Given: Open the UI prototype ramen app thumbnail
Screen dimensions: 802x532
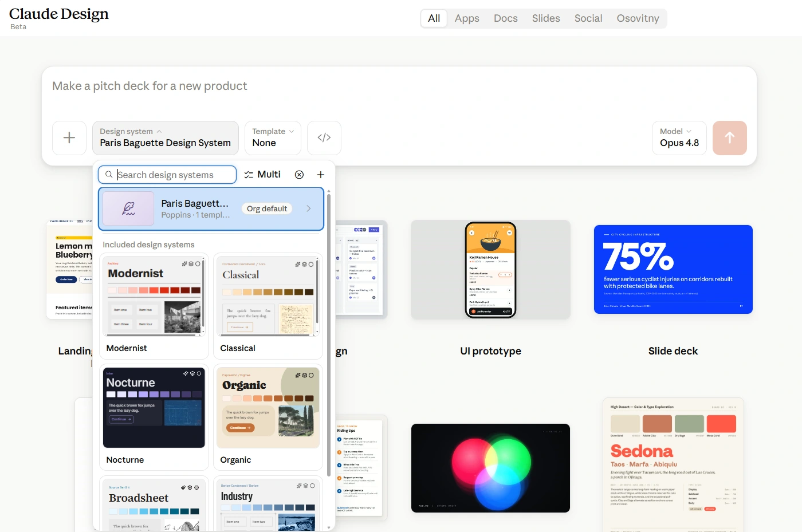Looking at the screenshot, I should (x=490, y=270).
